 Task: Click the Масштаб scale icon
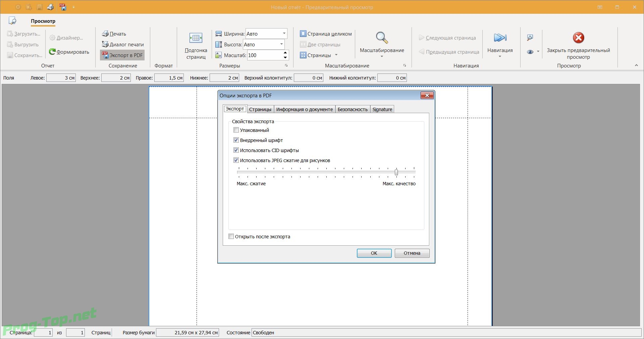[x=219, y=55]
